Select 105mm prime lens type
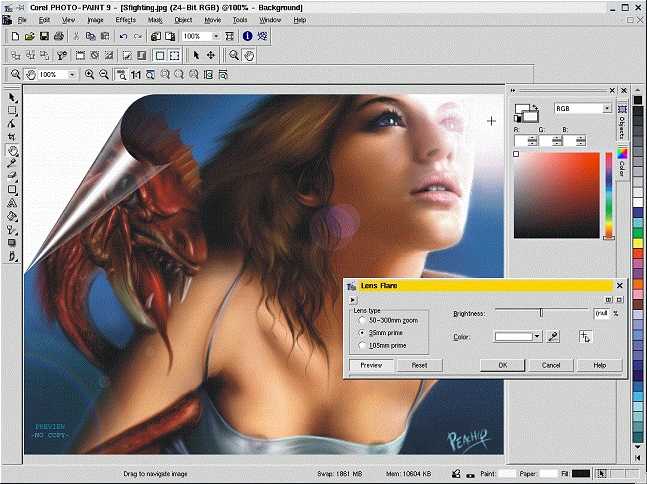The width and height of the screenshot is (647, 484). point(362,345)
